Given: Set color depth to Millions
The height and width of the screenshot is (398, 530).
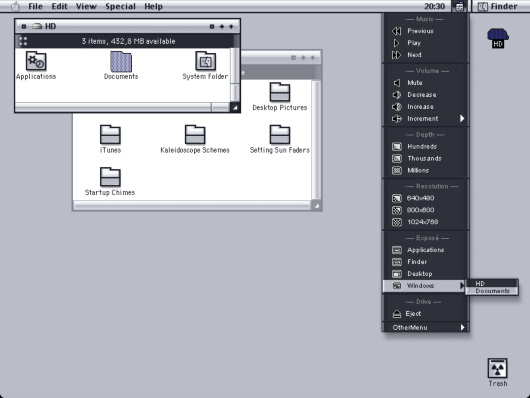Looking at the screenshot, I should 425,170.
